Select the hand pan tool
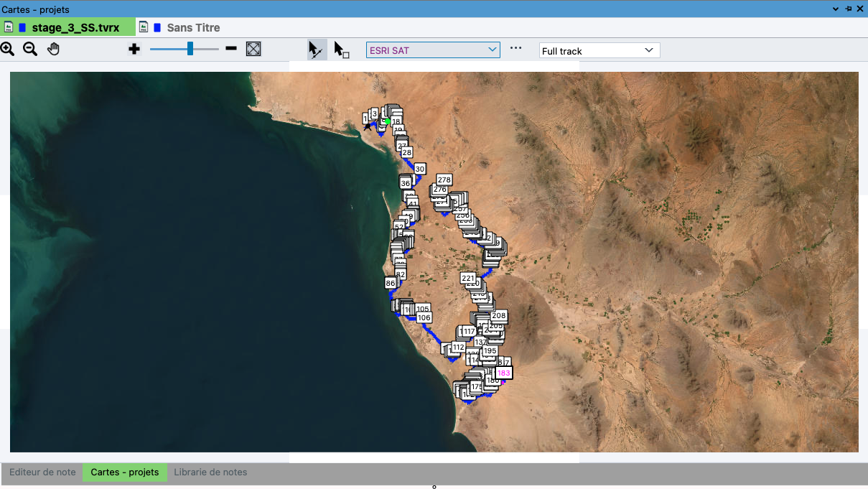The width and height of the screenshot is (868, 489). [x=54, y=49]
